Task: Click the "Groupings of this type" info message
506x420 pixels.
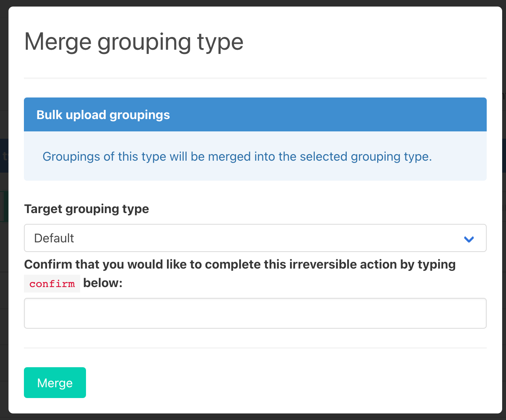Action: (x=237, y=156)
